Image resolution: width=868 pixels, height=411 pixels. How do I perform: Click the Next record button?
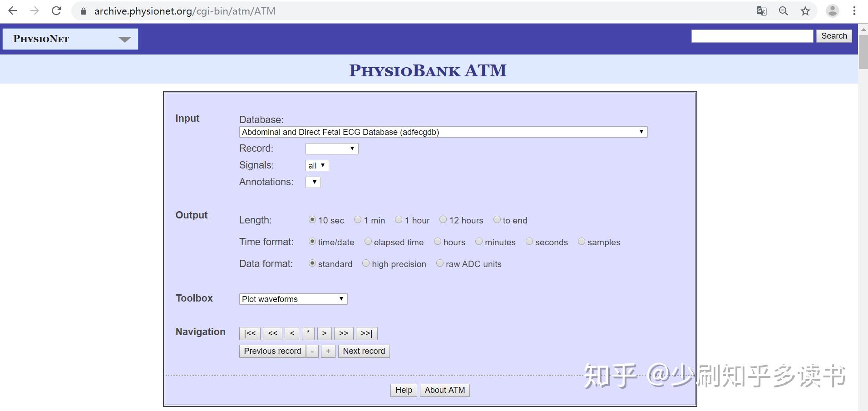coord(364,351)
